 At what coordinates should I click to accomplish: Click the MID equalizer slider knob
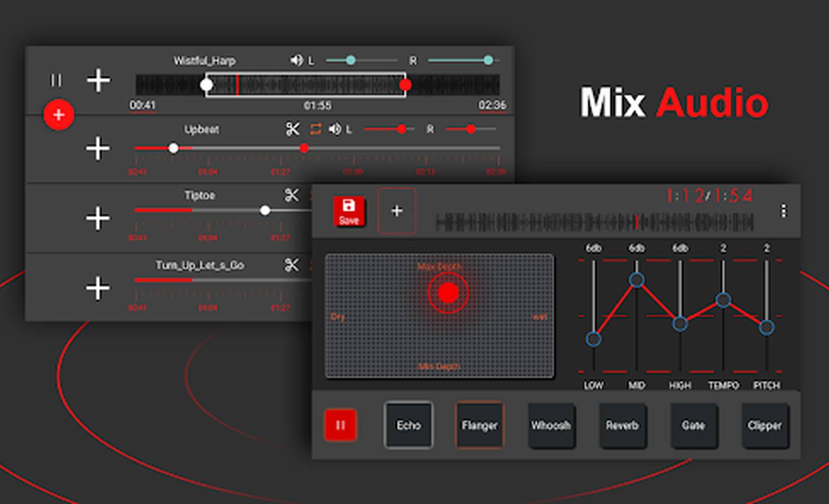(637, 280)
